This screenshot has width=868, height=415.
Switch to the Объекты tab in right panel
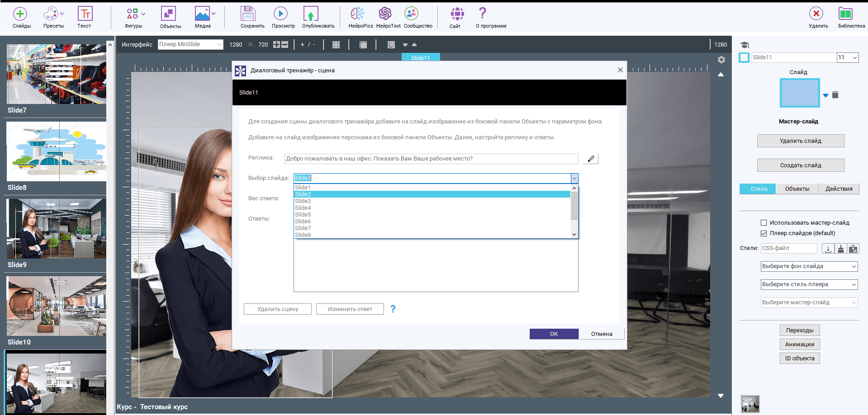point(797,189)
